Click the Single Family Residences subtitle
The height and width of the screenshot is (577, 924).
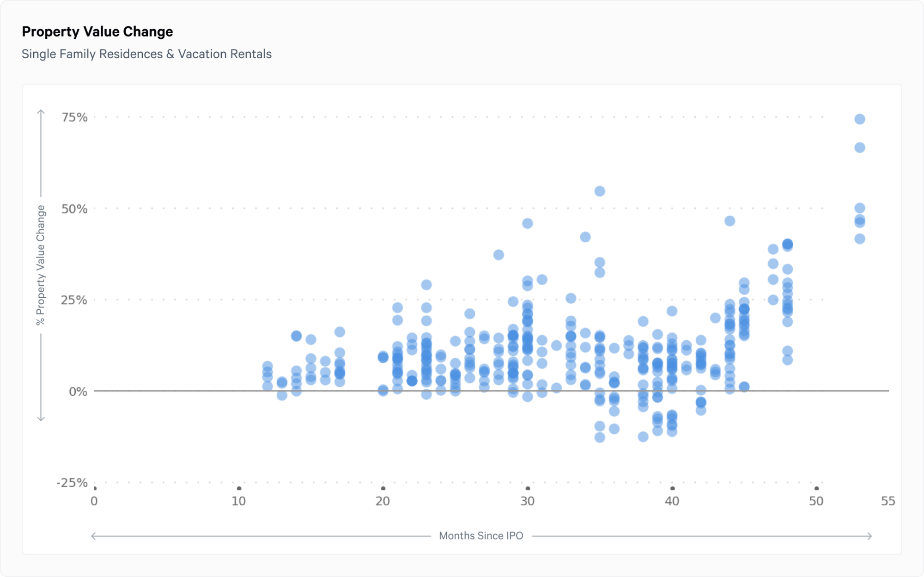(x=146, y=54)
